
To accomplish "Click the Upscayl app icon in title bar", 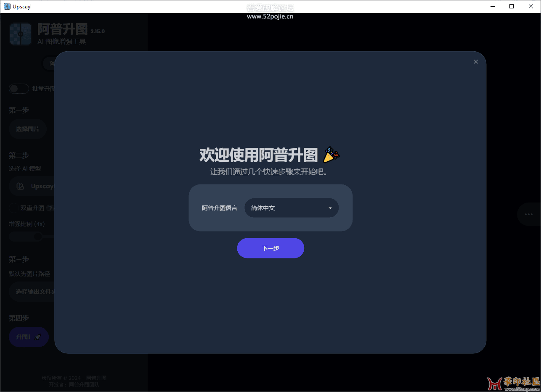I will pyautogui.click(x=7, y=6).
